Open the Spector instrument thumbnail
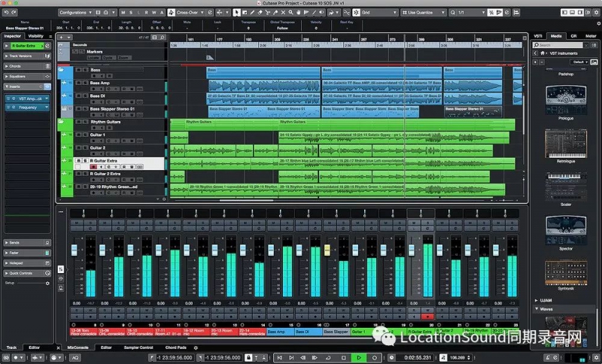This screenshot has height=364, width=602. [566, 230]
